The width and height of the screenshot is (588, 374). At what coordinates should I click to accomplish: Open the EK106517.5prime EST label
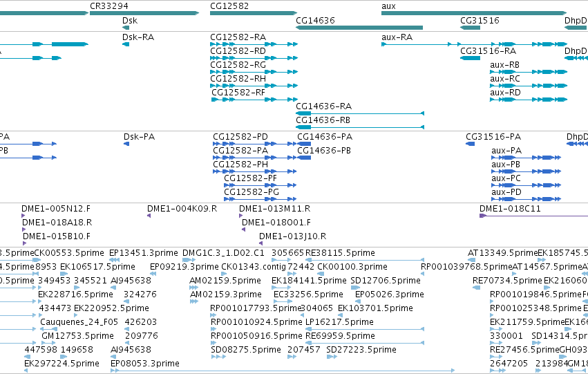tap(97, 267)
